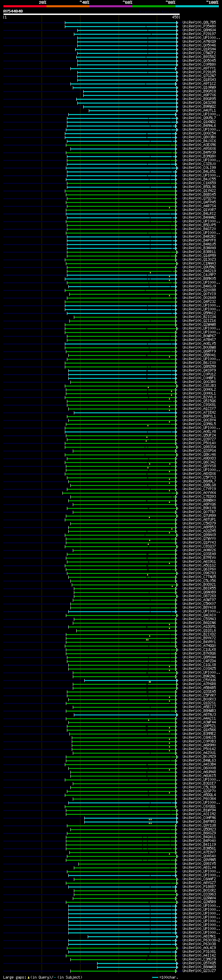Click the UniRef100_Q6IP60 label
Image resolution: width=222 pixels, height=980 pixels.
199,569
